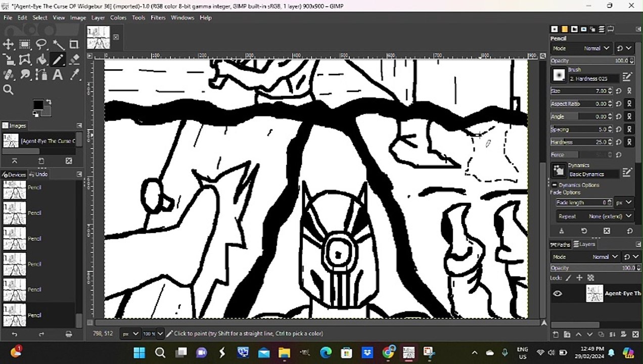Select the Scale transform tool
Screen dimensions: 643x364
coord(9,60)
